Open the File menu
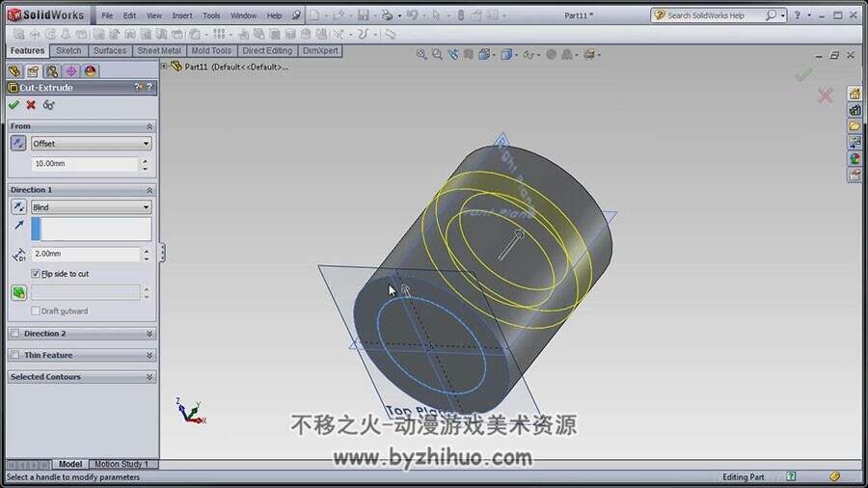The height and width of the screenshot is (488, 868). pos(107,15)
